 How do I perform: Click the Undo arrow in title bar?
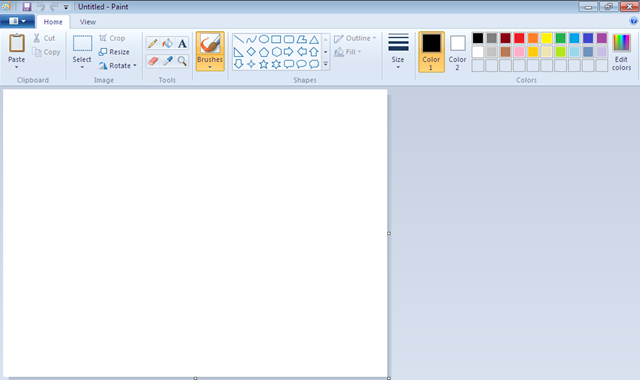coord(40,7)
